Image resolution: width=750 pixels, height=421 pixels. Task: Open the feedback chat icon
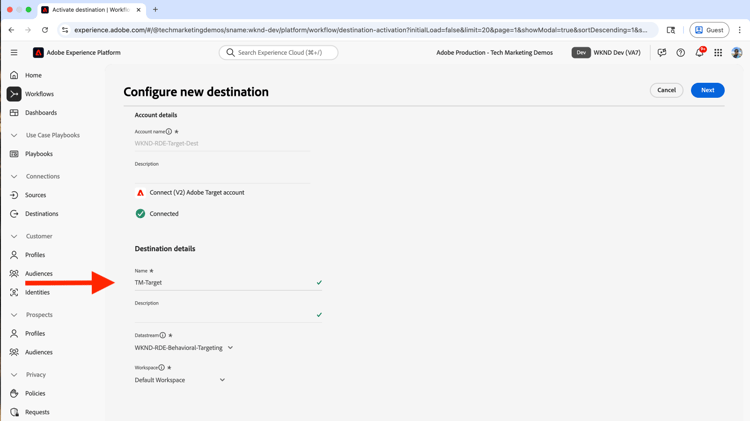[662, 53]
